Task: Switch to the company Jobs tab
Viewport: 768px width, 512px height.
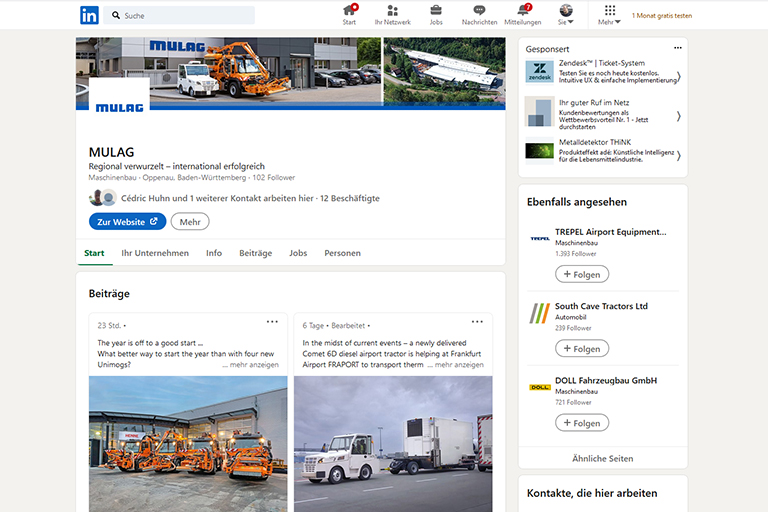Action: tap(298, 253)
